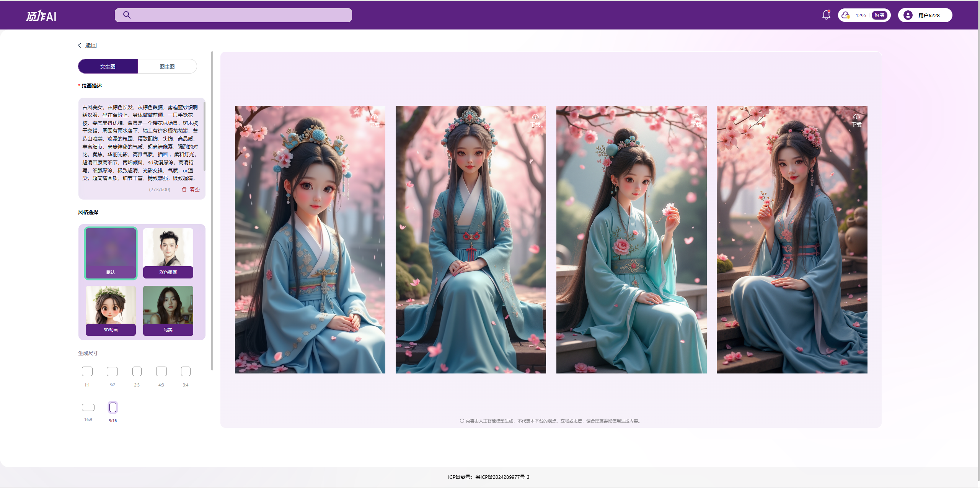The image size is (980, 488).
Task: Open the user profile for 用户6228
Action: (925, 15)
